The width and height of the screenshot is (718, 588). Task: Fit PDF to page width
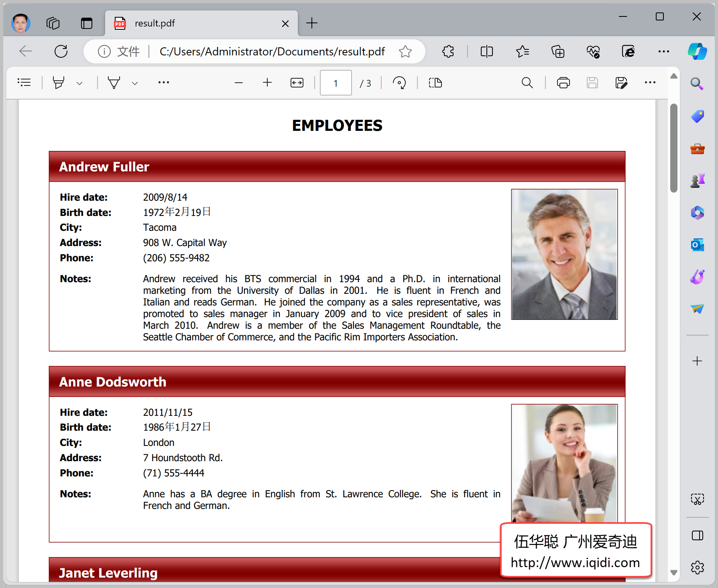[297, 83]
